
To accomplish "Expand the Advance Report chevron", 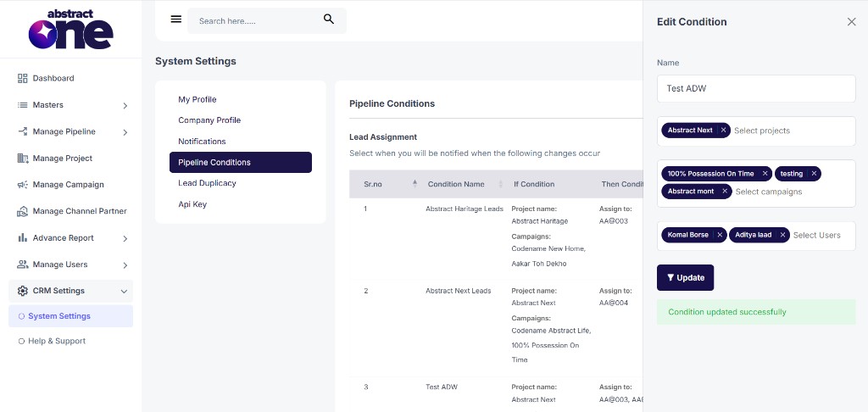I will [x=125, y=238].
